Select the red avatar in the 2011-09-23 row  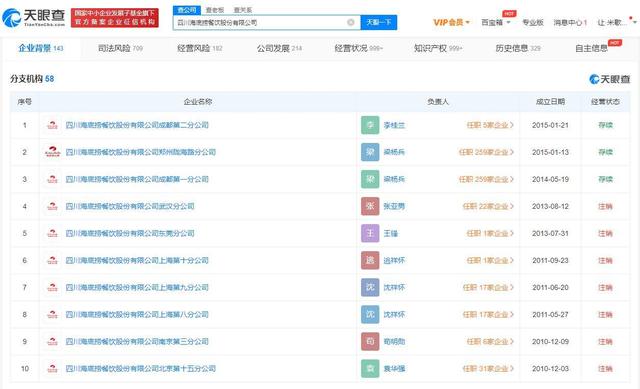pos(370,260)
